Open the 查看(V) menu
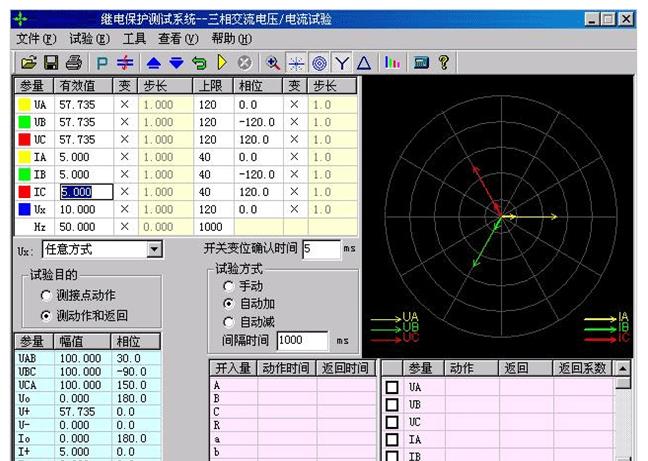The height and width of the screenshot is (461, 648). [179, 39]
